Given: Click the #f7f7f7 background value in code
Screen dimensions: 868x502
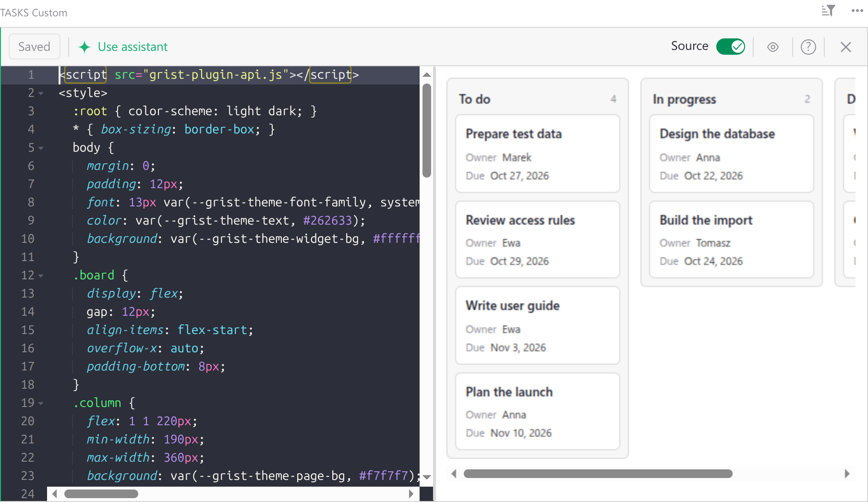Looking at the screenshot, I should (x=384, y=476).
